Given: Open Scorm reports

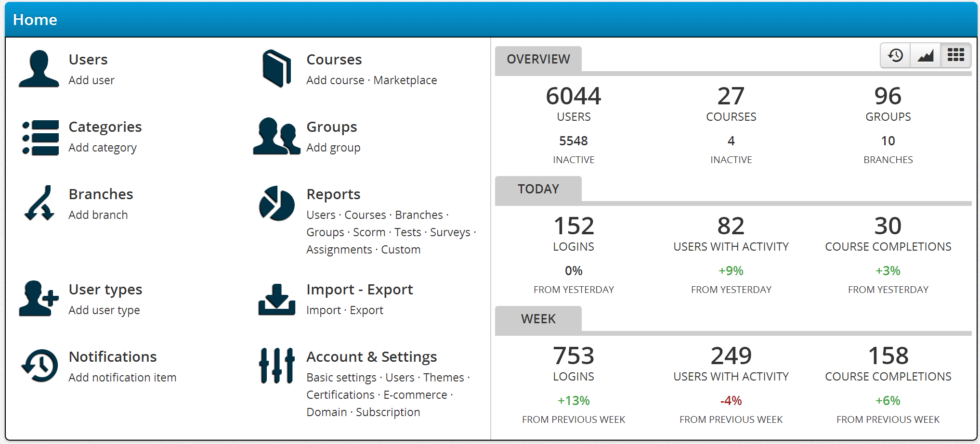Looking at the screenshot, I should tap(369, 232).
